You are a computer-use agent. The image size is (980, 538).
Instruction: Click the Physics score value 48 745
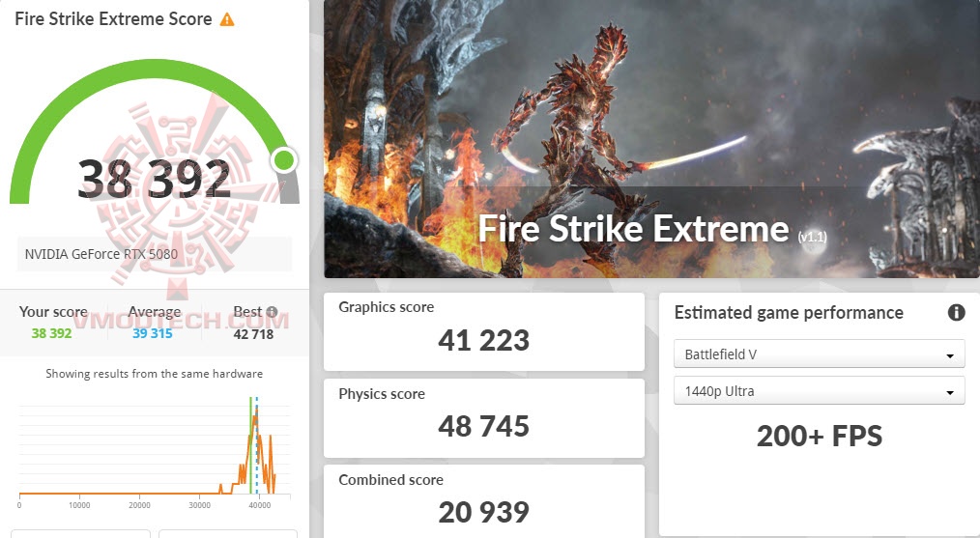484,426
